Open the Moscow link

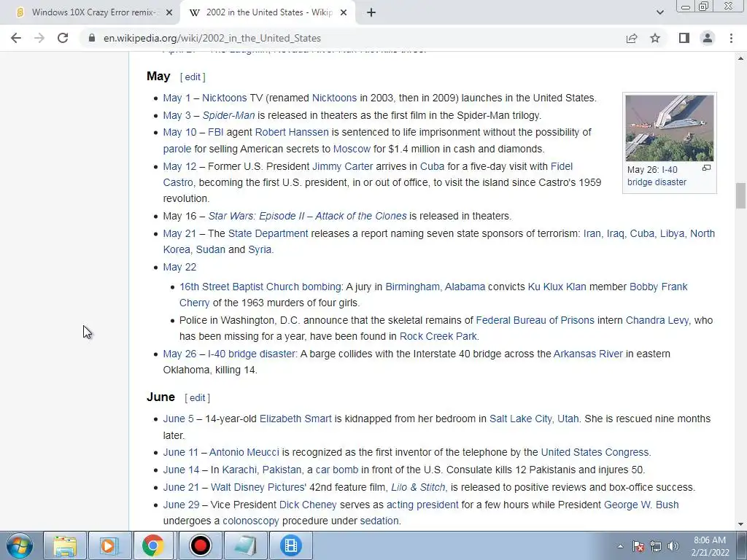(352, 149)
